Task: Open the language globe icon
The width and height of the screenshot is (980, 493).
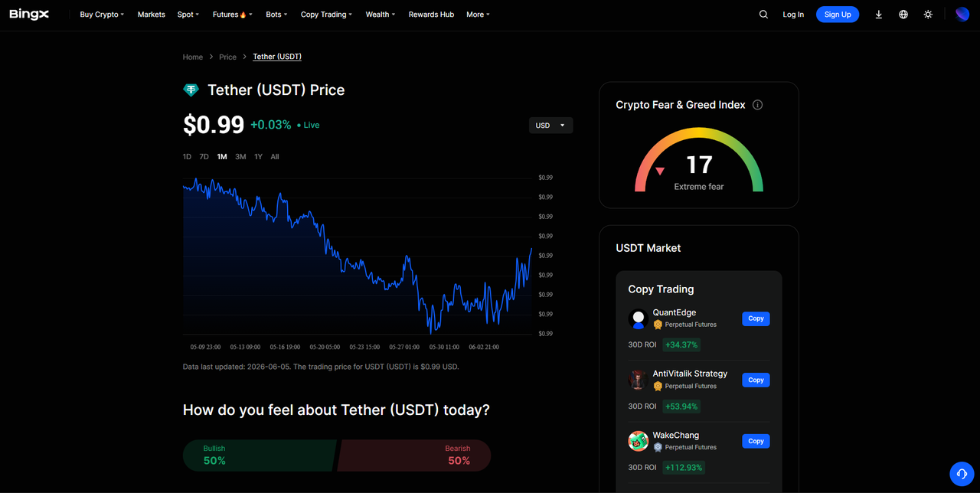Action: point(903,15)
